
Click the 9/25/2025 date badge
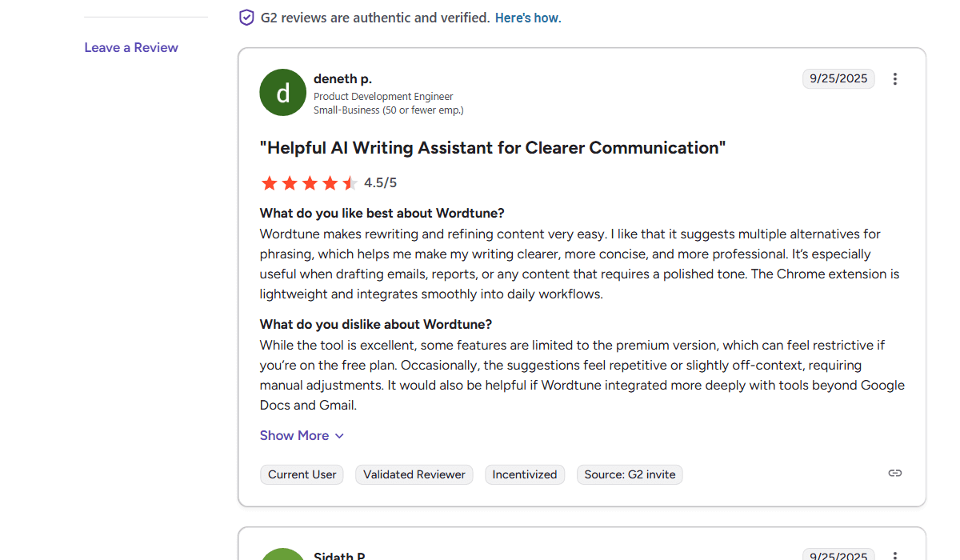[x=838, y=78]
